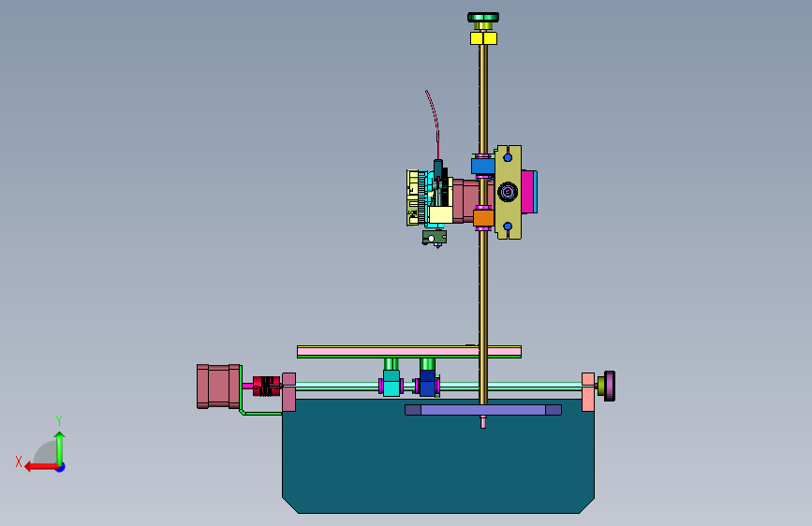Select the magenta block on the carriage's right side

click(529, 192)
